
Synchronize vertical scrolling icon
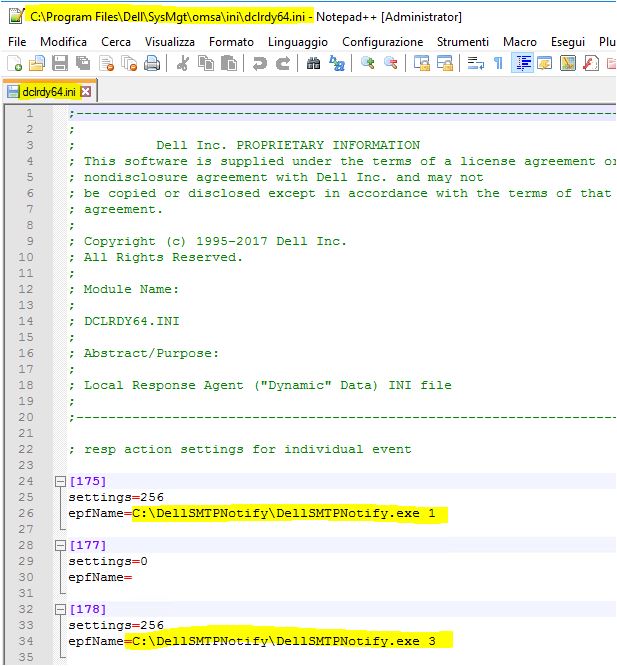(x=422, y=64)
